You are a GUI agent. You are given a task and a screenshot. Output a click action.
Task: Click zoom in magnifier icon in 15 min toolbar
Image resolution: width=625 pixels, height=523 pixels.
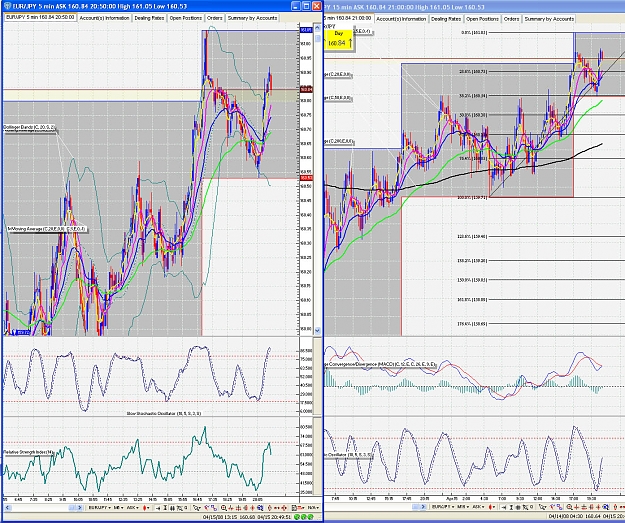[x=569, y=507]
